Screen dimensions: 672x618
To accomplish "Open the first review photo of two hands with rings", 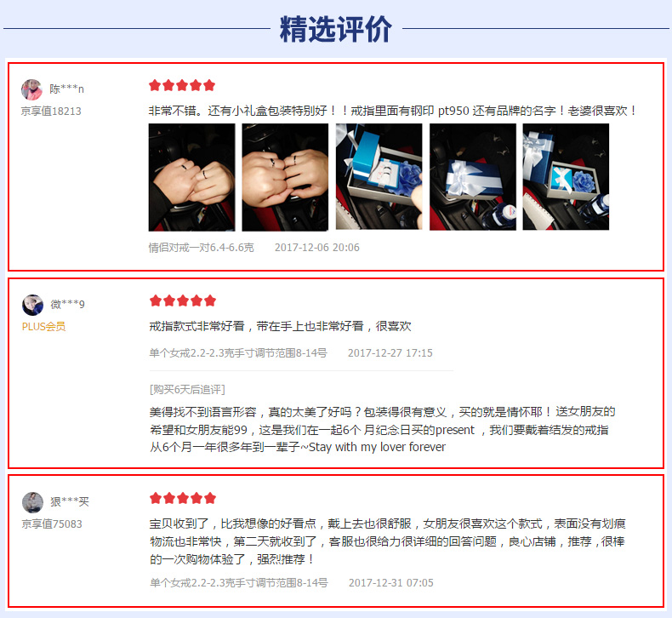I will tap(191, 177).
